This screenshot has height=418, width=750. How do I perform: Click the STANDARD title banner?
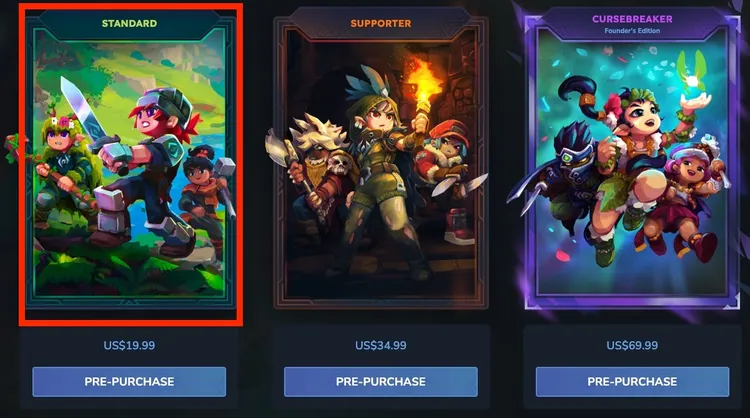click(x=129, y=23)
